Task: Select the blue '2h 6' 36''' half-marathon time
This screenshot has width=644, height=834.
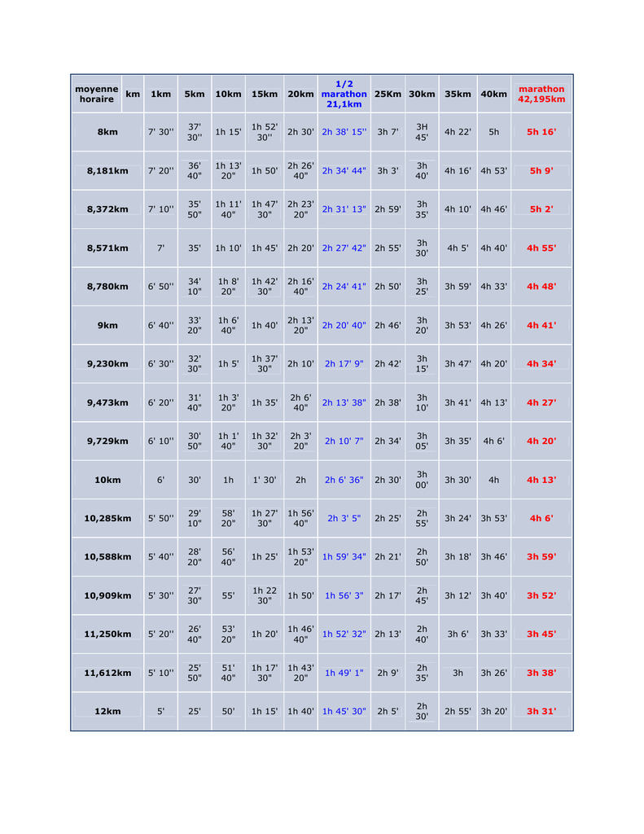Action: (x=344, y=480)
